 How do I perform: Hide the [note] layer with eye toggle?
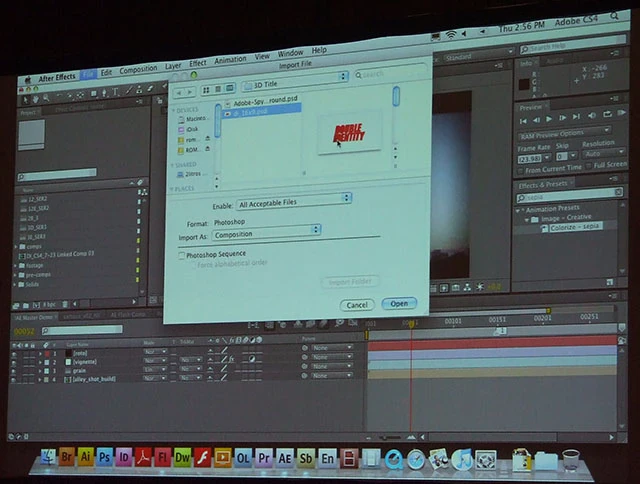coord(14,354)
